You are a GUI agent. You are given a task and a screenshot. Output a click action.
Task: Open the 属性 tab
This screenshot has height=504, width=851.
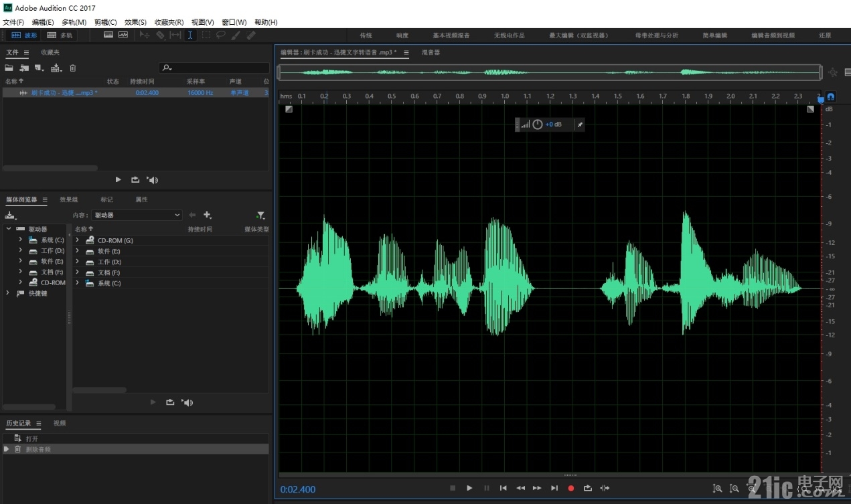(x=141, y=199)
